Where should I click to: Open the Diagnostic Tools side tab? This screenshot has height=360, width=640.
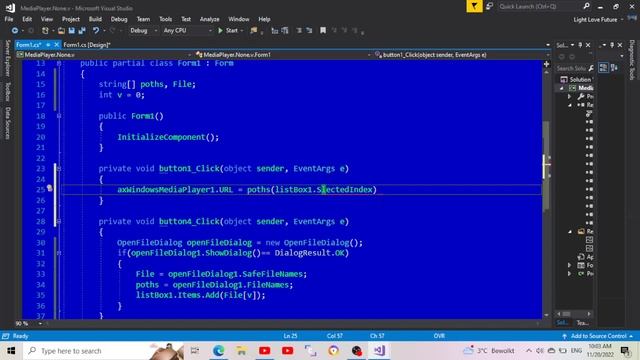tap(632, 60)
